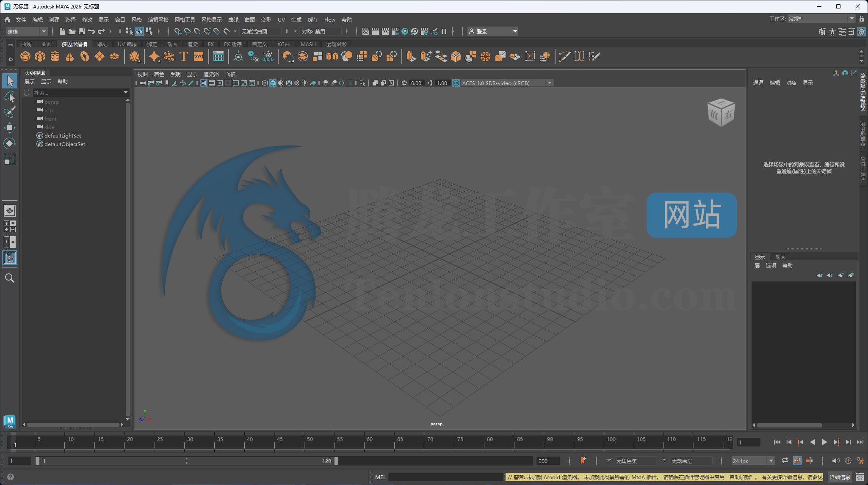Create a polygon cone from the shelf
The height and width of the screenshot is (485, 868).
[70, 56]
